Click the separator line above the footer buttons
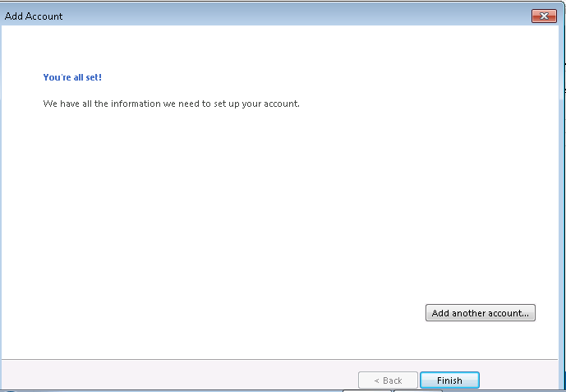Screen dimensions: 566x392 (x=280, y=359)
